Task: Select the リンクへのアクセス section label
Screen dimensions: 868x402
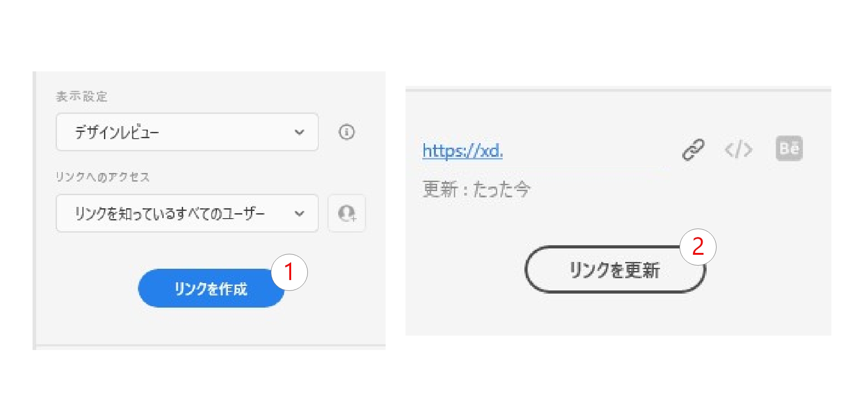Action: point(103,178)
